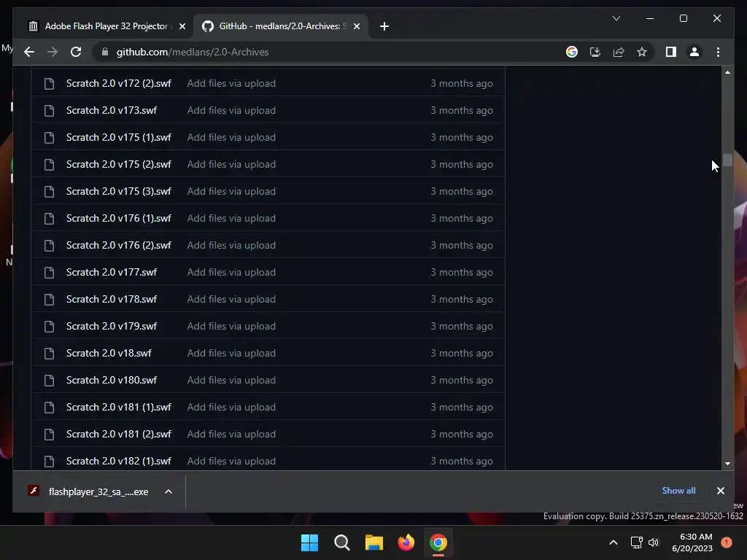747x560 pixels.
Task: Click the browser forward arrow
Action: 53,52
